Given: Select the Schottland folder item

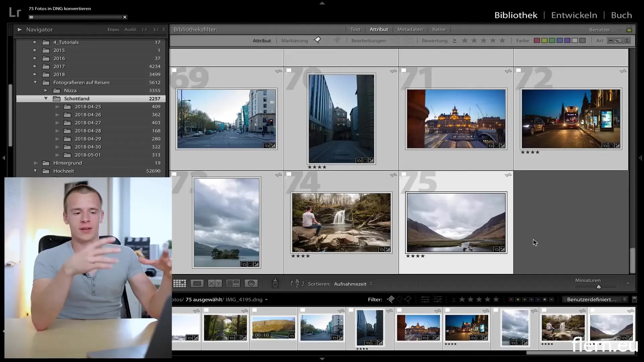Looking at the screenshot, I should [x=76, y=99].
